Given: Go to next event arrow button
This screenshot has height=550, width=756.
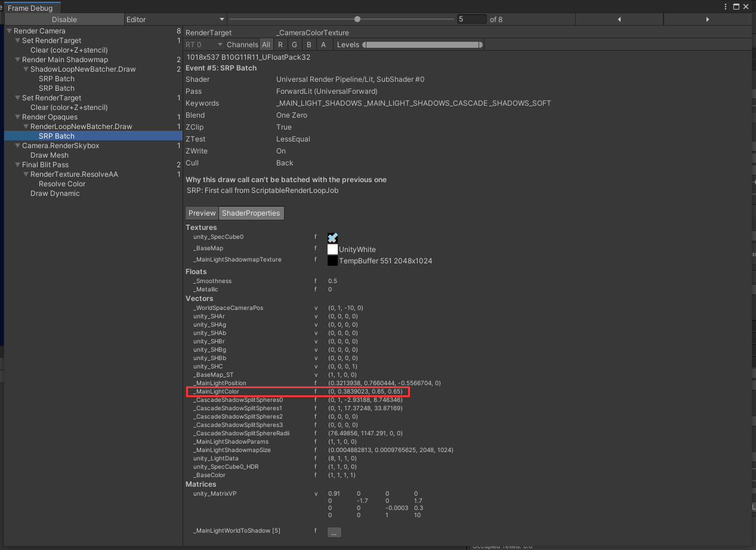Looking at the screenshot, I should coord(708,19).
